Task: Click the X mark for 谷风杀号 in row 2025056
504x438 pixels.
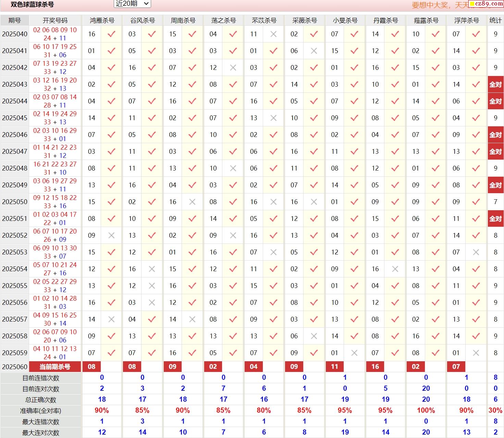Action: 152,302
